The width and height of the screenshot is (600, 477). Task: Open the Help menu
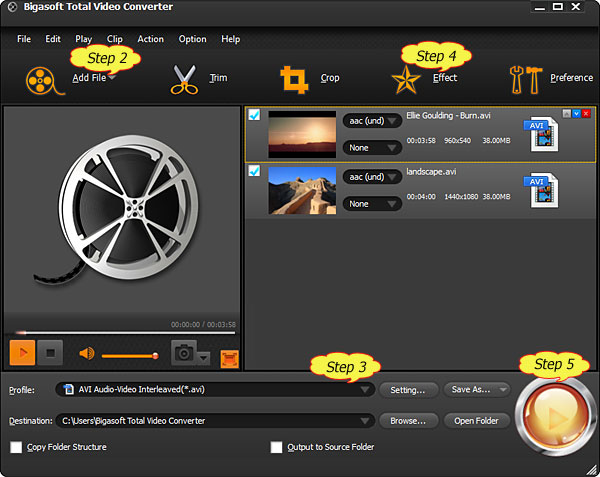[231, 39]
